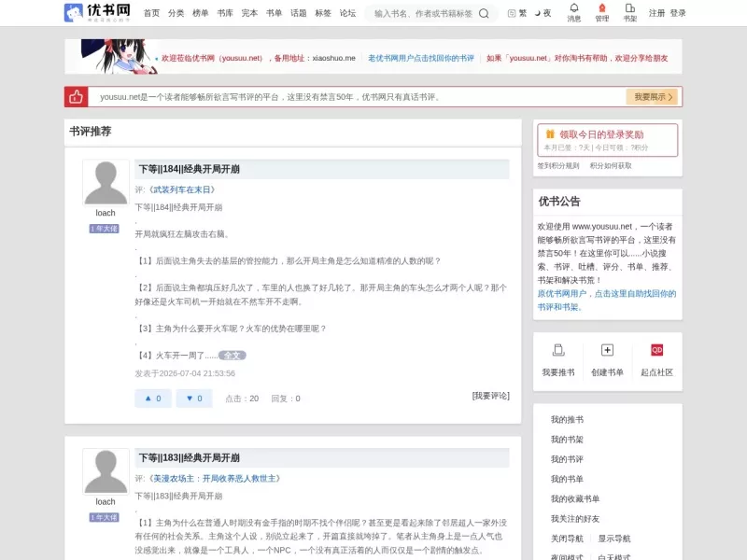Click 我要评论 on review 184

(x=491, y=396)
